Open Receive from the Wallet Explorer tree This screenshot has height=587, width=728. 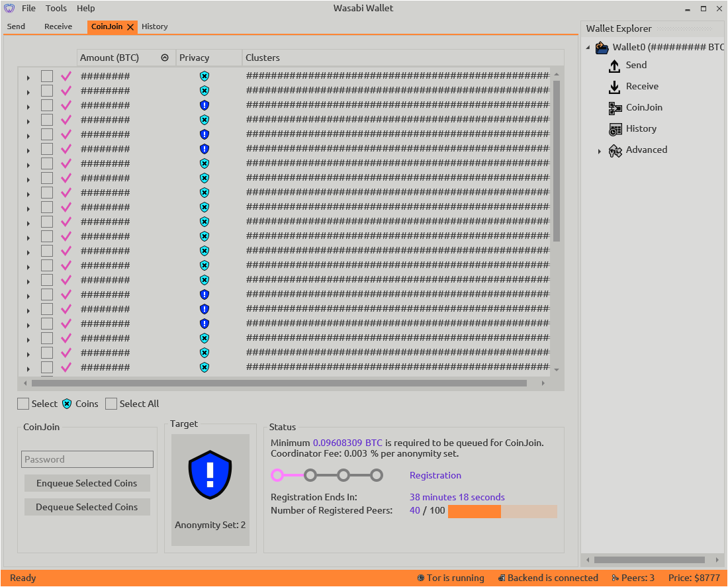[642, 86]
